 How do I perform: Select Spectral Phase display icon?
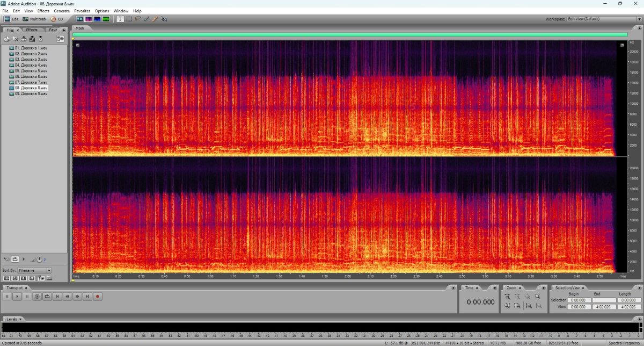pyautogui.click(x=106, y=19)
